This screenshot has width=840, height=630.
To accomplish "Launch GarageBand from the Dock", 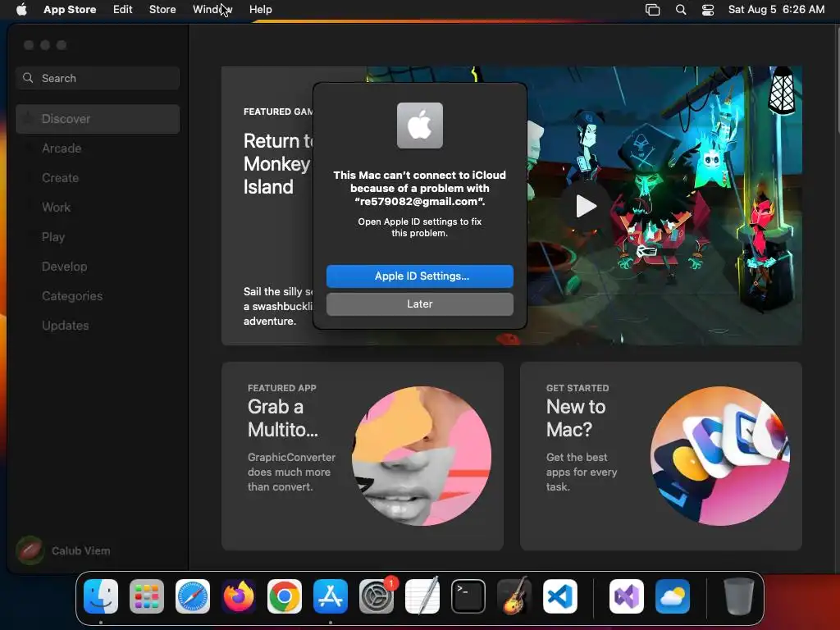I will click(514, 596).
